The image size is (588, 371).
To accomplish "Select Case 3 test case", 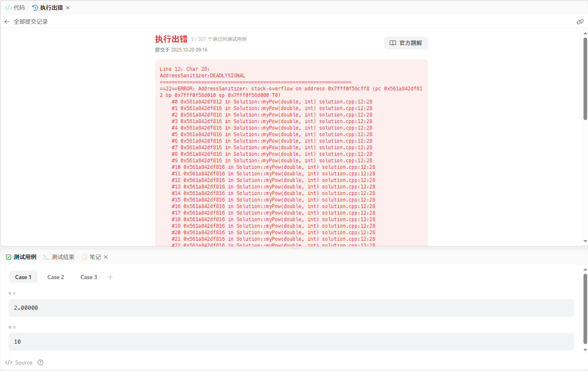I will coord(89,277).
